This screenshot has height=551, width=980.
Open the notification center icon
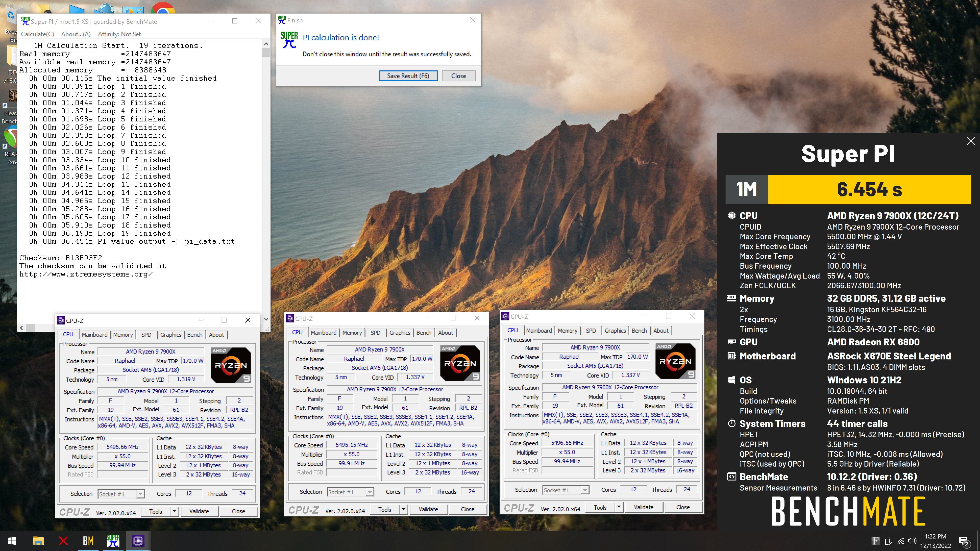point(964,541)
